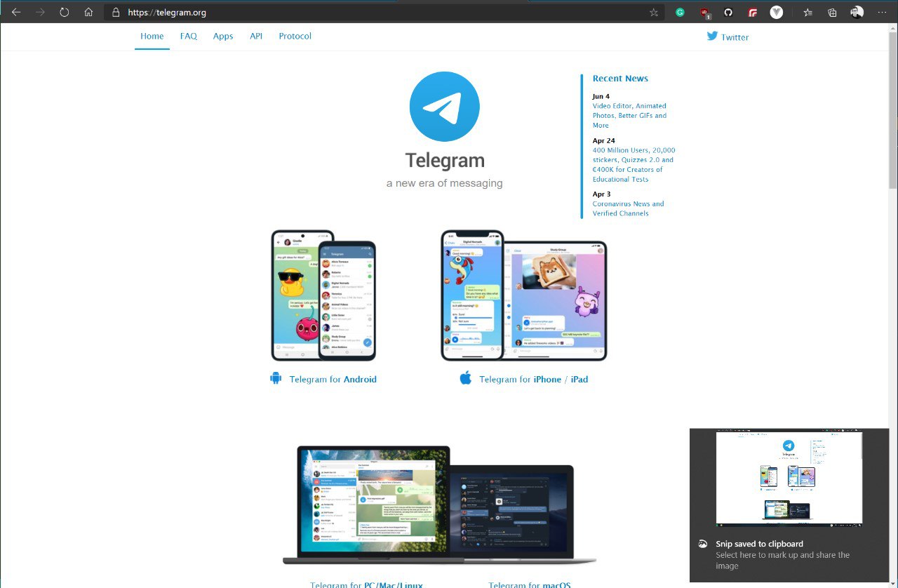
Task: Open the uBlock Origin extension icon
Action: (x=705, y=13)
